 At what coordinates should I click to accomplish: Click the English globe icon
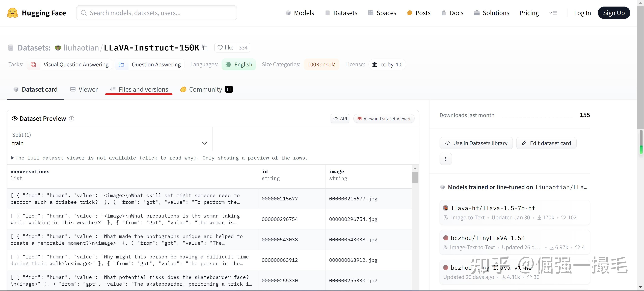coord(228,65)
